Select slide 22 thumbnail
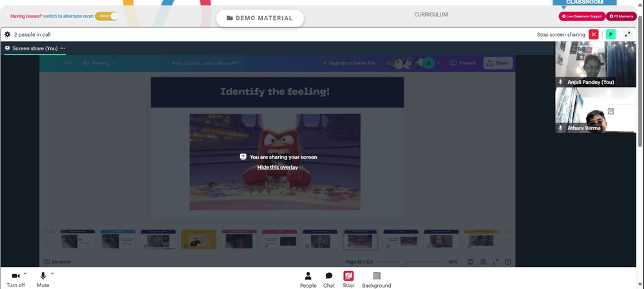 (481, 239)
